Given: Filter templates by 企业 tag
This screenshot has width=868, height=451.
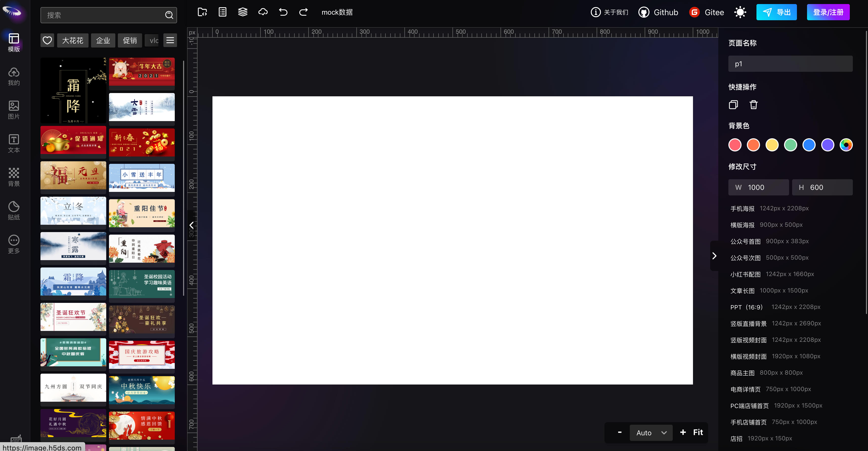Looking at the screenshot, I should click(103, 40).
